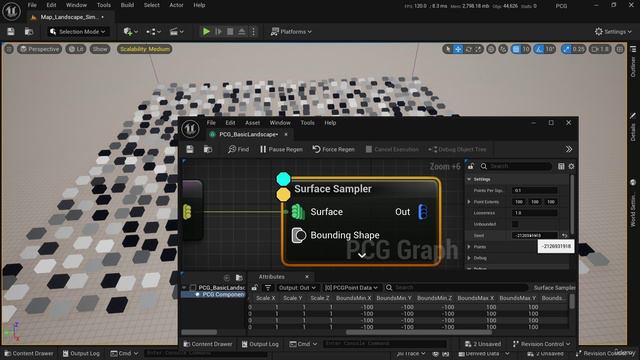Select the rotate gizmo tool in viewport
The width and height of the screenshot is (640, 360).
(x=469, y=49)
